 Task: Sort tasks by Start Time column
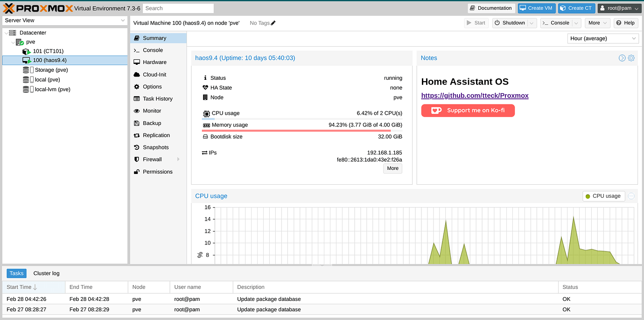point(21,287)
